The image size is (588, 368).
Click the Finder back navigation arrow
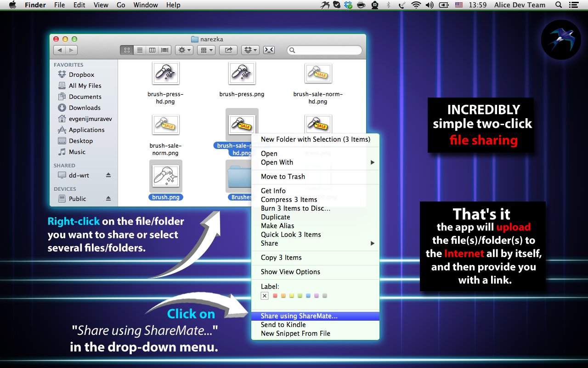pyautogui.click(x=59, y=50)
